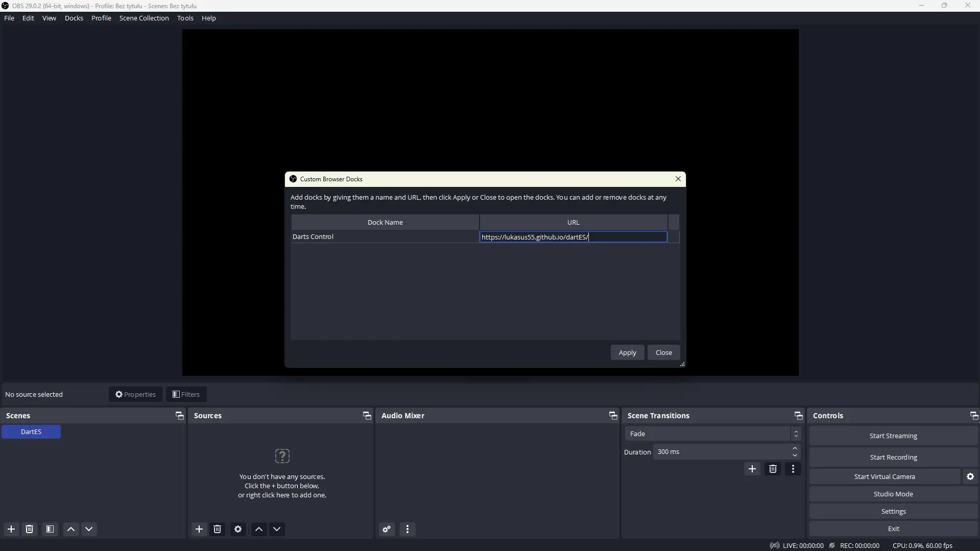Remove the selected scene with the trash icon
Viewport: 980px width, 551px height.
click(x=30, y=529)
